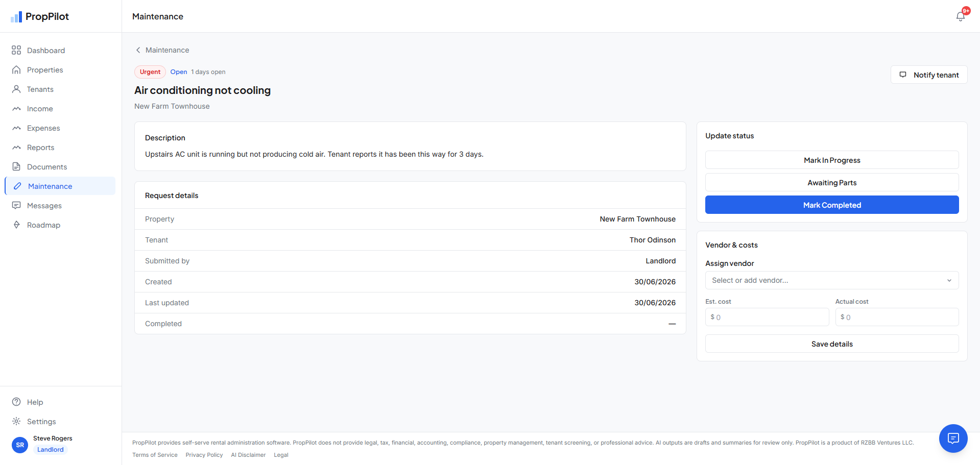Click the Est. cost input field
This screenshot has width=980, height=465.
[x=767, y=317]
